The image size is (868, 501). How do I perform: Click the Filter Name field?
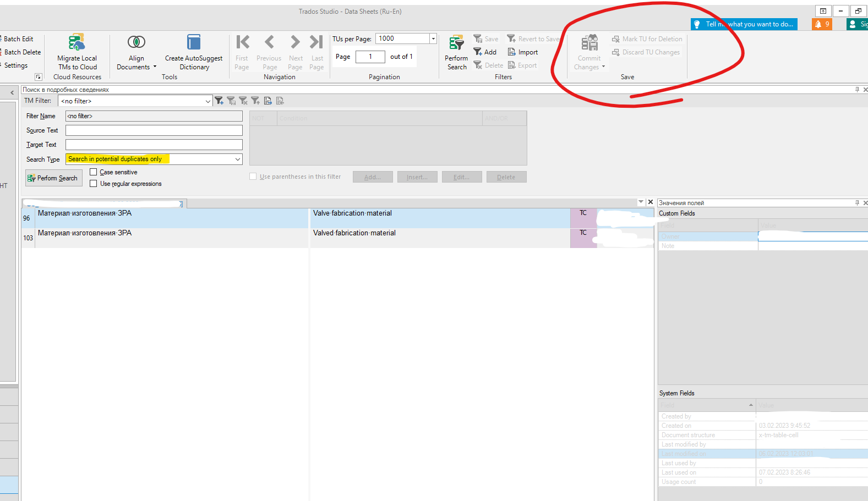tap(154, 116)
